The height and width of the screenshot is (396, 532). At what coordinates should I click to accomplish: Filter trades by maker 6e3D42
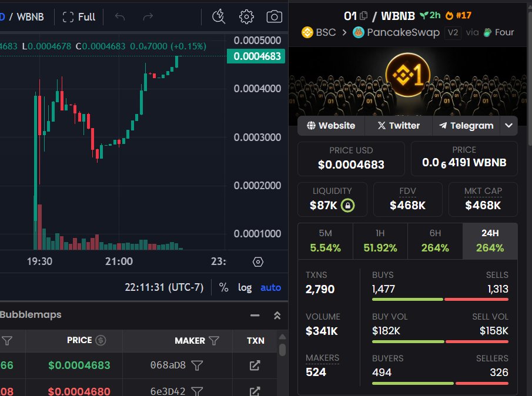tap(197, 391)
